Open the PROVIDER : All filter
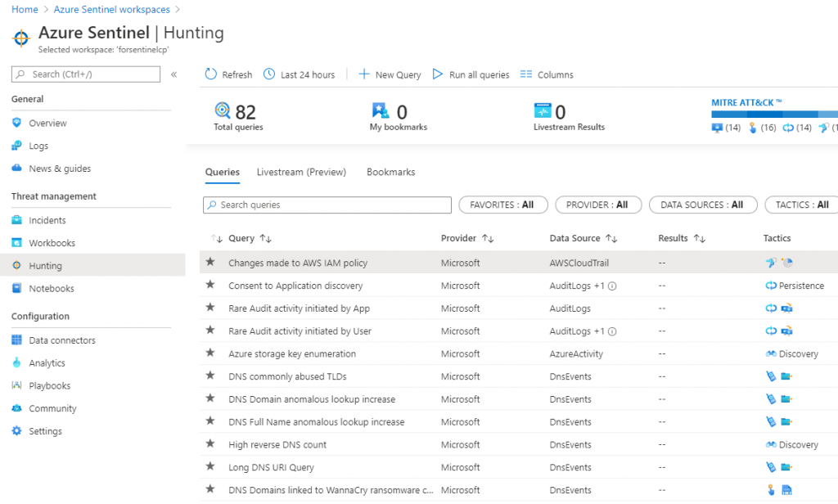This screenshot has height=504, width=838. coord(598,205)
